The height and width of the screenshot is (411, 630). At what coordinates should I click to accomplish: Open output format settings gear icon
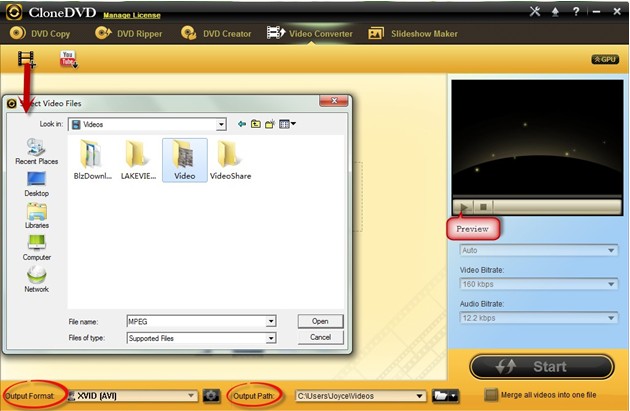211,396
